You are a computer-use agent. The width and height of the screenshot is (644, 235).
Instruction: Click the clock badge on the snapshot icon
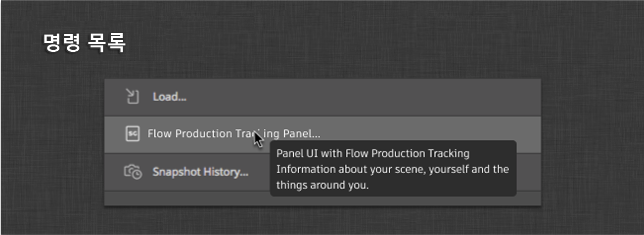tap(138, 174)
